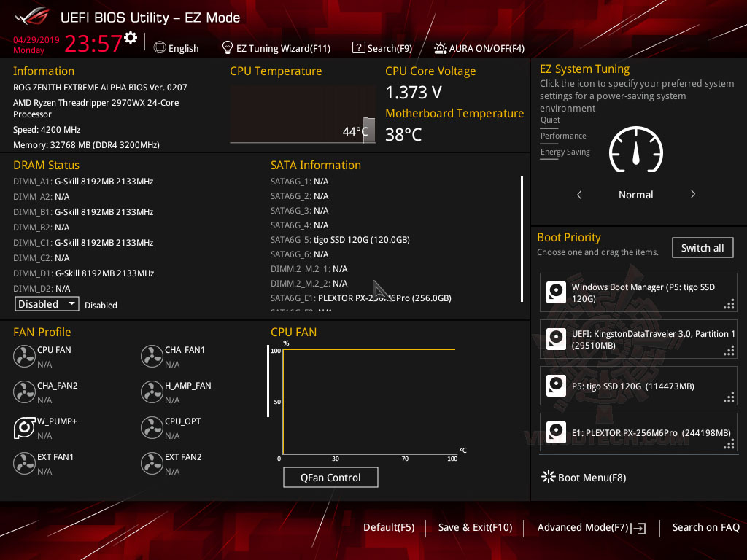Click the Advanced Mode exit arrow icon

pyautogui.click(x=638, y=528)
